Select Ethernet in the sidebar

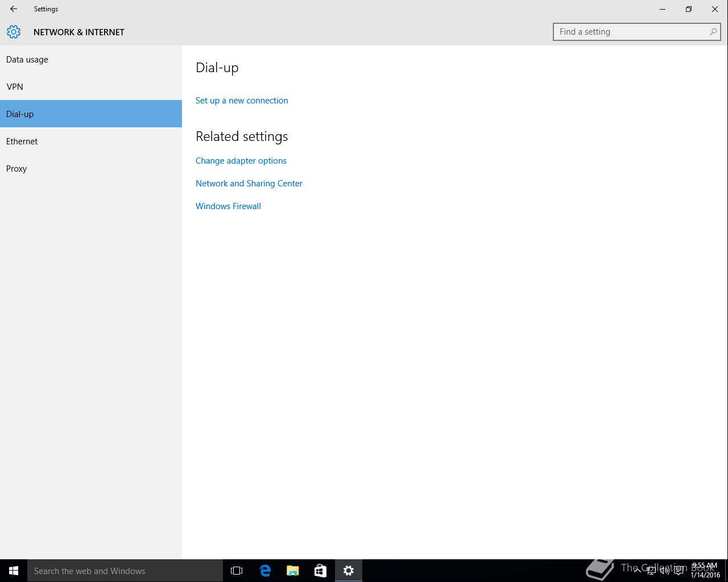91,141
